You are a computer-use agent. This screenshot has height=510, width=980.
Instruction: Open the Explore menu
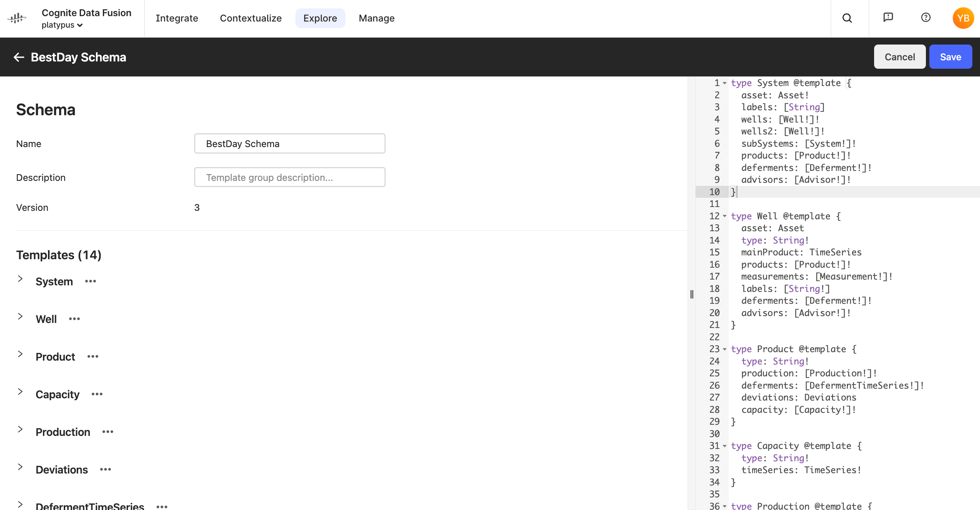pyautogui.click(x=320, y=18)
